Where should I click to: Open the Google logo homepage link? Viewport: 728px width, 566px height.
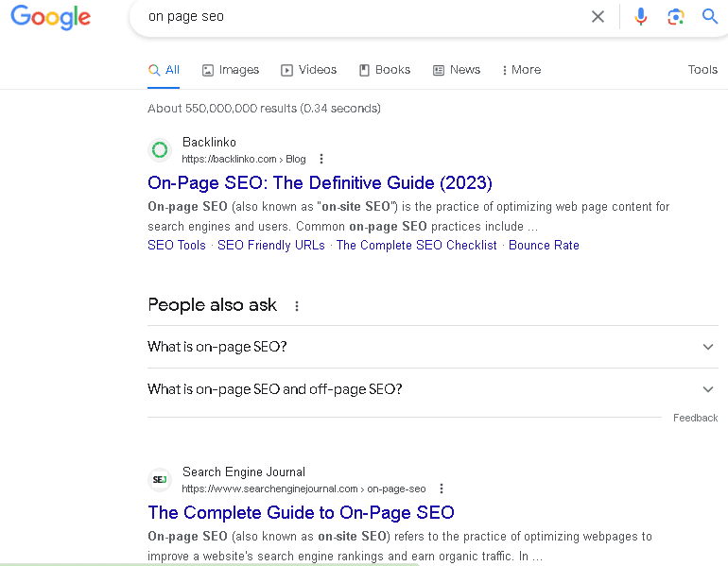click(51, 17)
